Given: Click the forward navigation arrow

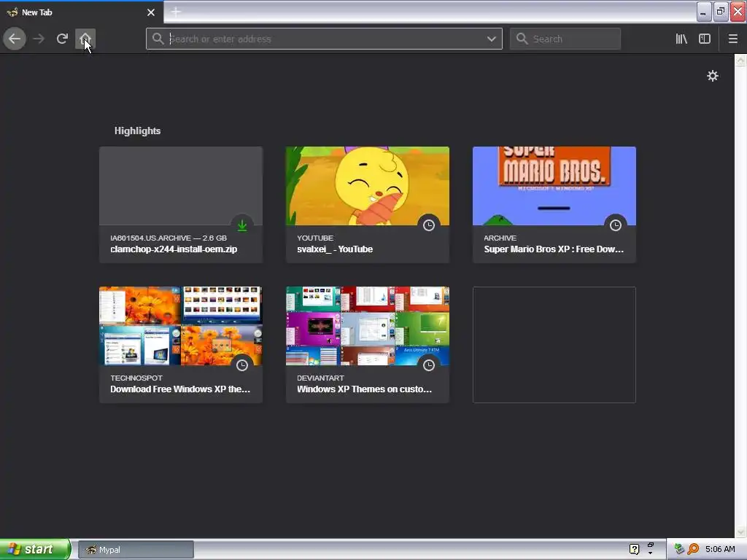Looking at the screenshot, I should click(x=39, y=39).
